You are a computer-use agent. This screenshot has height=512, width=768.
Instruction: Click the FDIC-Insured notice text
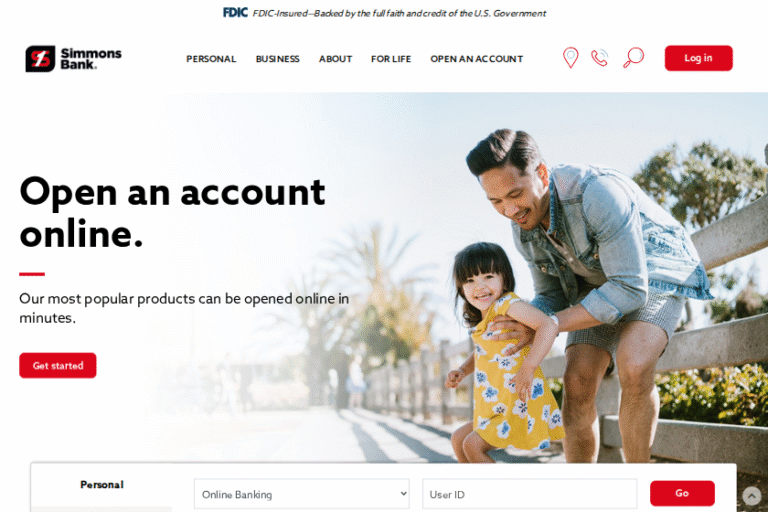click(x=399, y=13)
